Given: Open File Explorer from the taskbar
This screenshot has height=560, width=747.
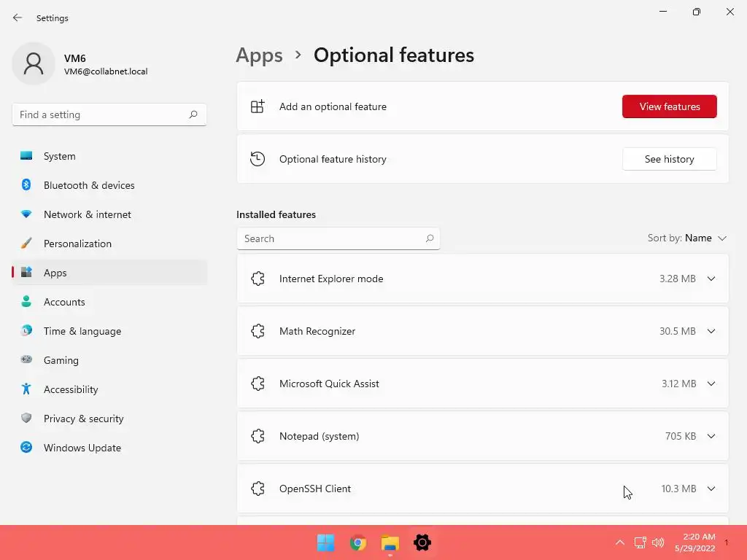Looking at the screenshot, I should [x=390, y=542].
